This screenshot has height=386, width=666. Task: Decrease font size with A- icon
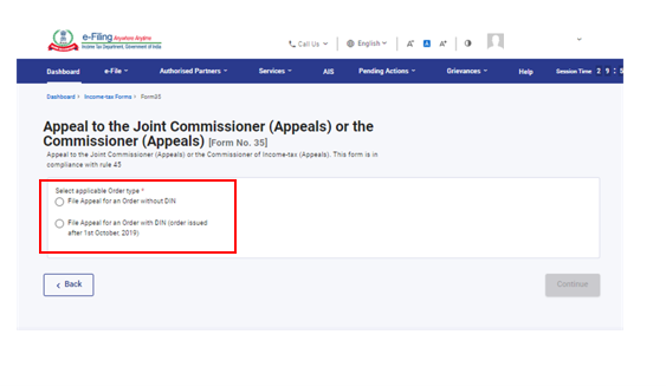coord(410,43)
